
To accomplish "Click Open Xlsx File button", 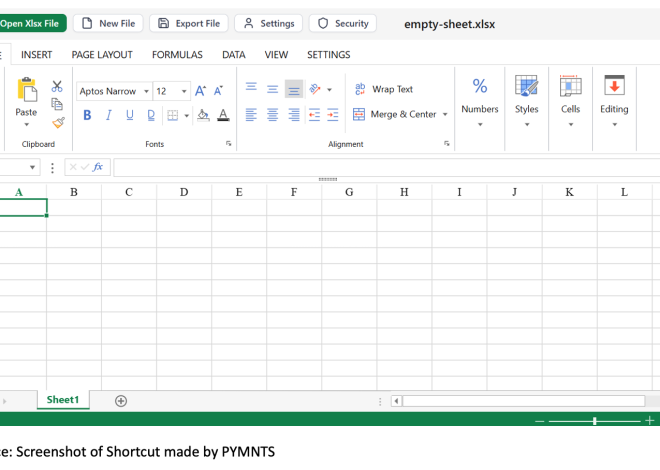I will (x=32, y=24).
